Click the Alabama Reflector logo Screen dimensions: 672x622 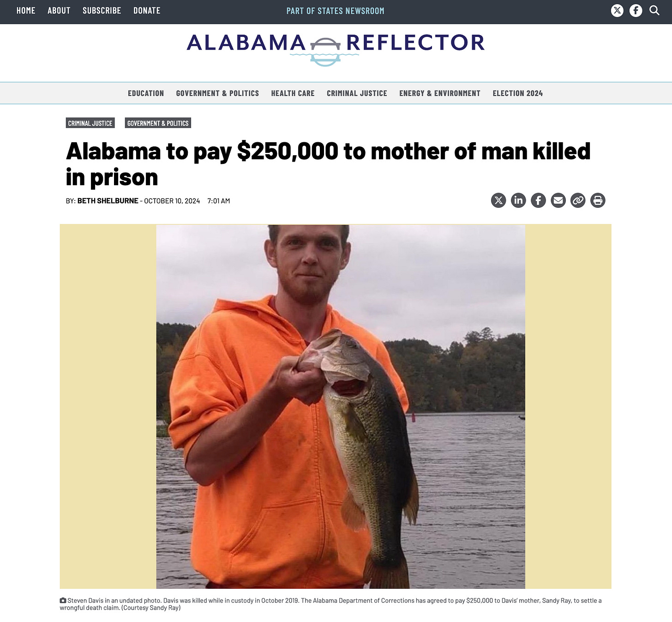(336, 48)
